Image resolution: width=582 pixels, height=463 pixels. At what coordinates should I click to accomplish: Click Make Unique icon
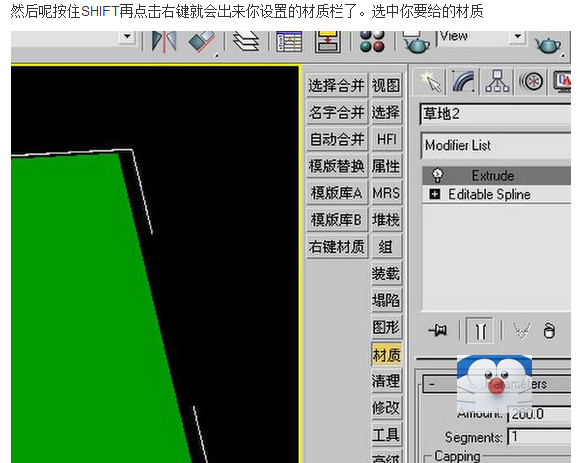521,330
